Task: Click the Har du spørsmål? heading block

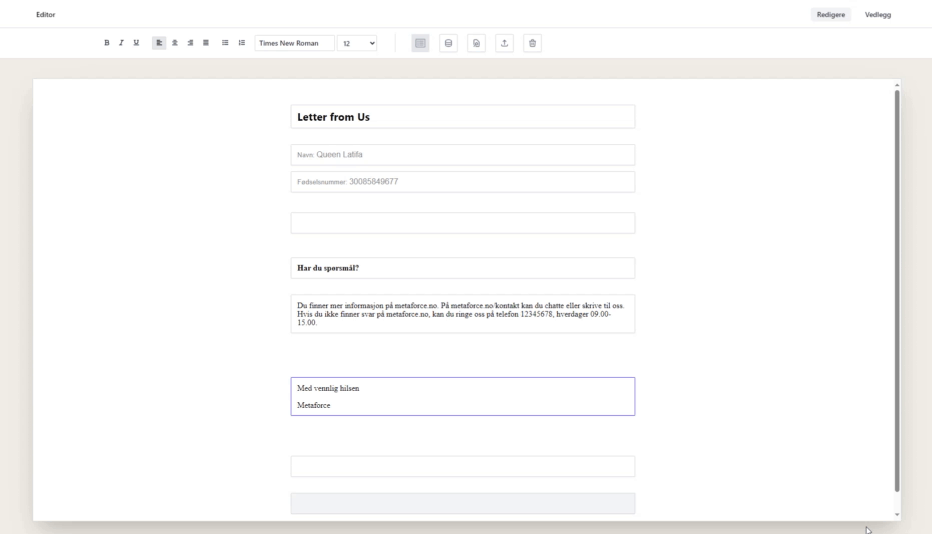Action: pos(462,268)
